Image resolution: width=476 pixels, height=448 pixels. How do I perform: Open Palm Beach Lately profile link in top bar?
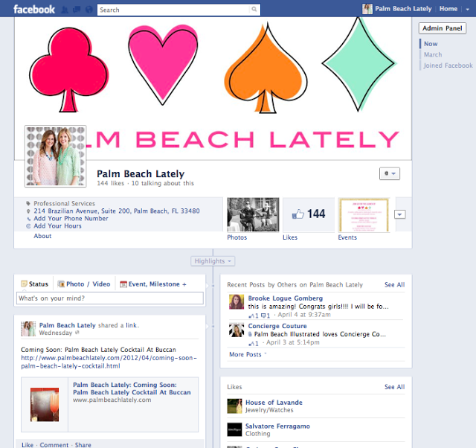pyautogui.click(x=403, y=9)
